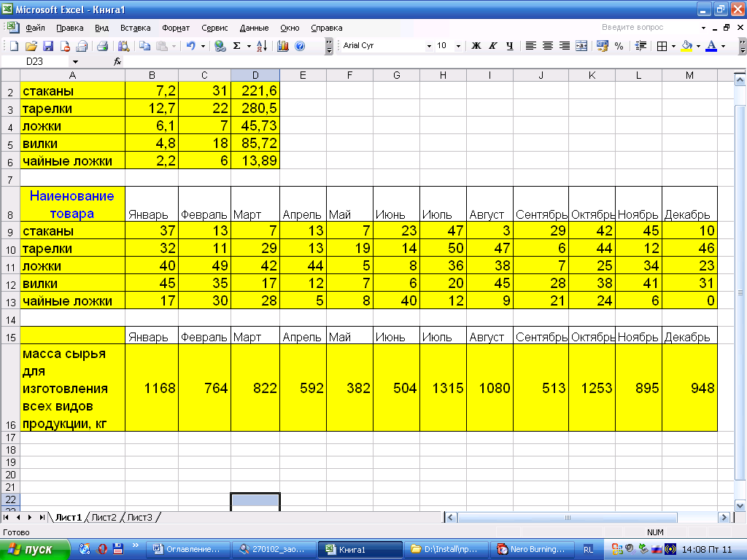
Task: Merge and center cells icon
Action: (x=581, y=46)
